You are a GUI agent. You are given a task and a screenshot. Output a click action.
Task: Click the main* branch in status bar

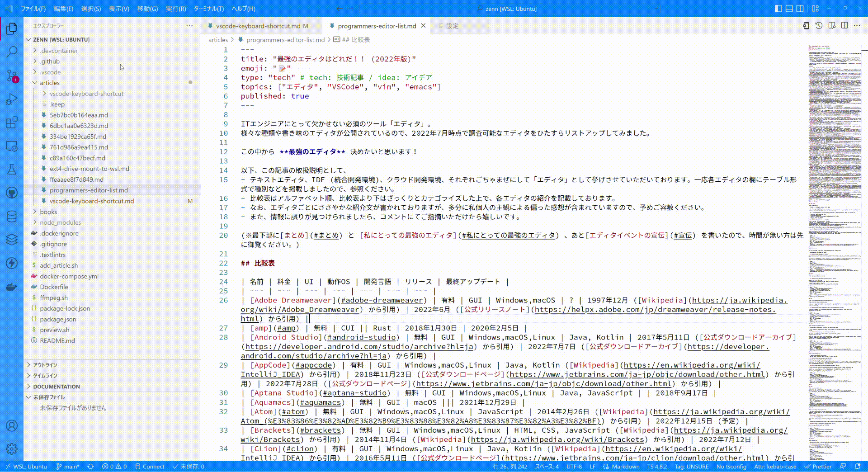coord(67,467)
